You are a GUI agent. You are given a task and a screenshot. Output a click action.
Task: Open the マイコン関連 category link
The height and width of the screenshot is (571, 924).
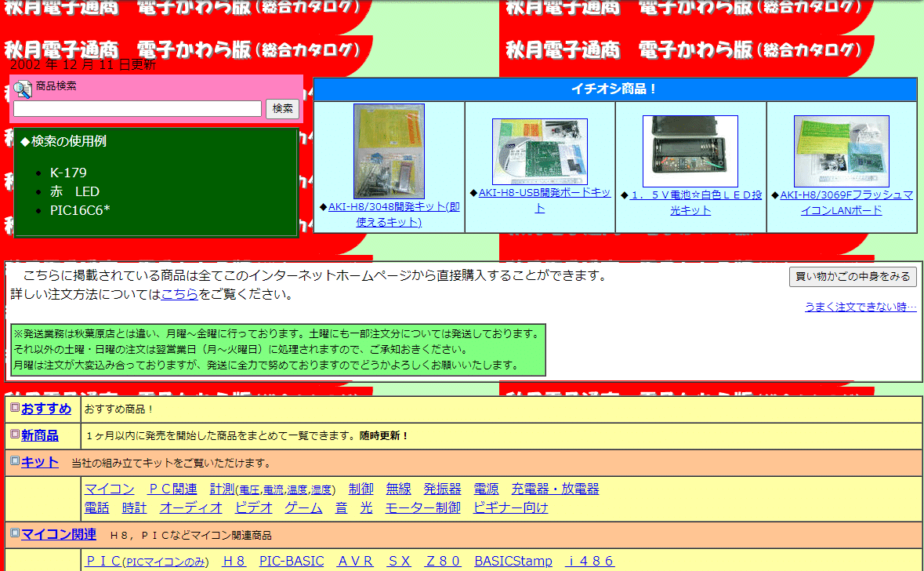pos(58,534)
